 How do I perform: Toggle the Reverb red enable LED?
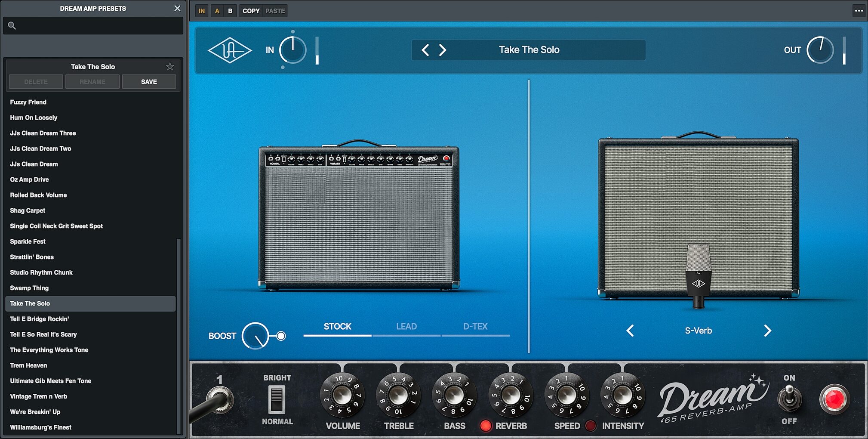click(486, 426)
